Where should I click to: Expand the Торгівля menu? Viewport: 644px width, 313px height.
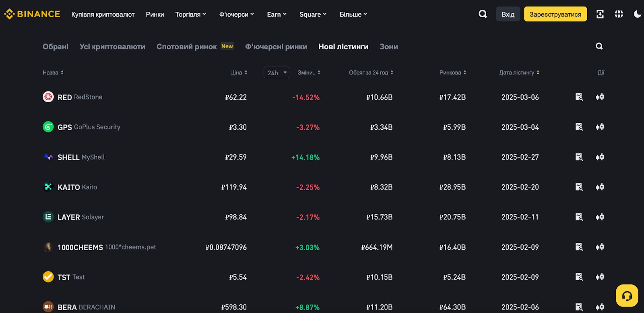pyautogui.click(x=191, y=15)
